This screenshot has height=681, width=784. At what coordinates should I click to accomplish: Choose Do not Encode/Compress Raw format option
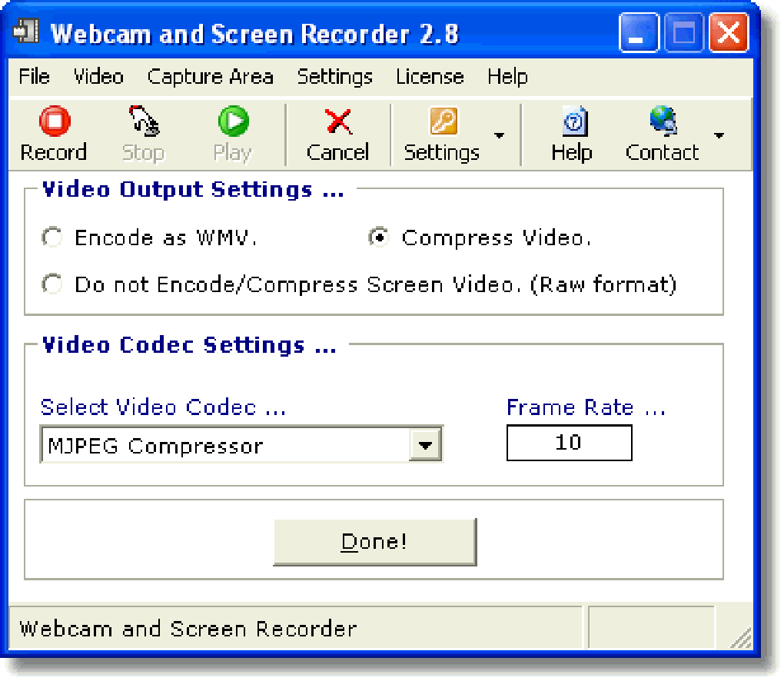point(52,284)
